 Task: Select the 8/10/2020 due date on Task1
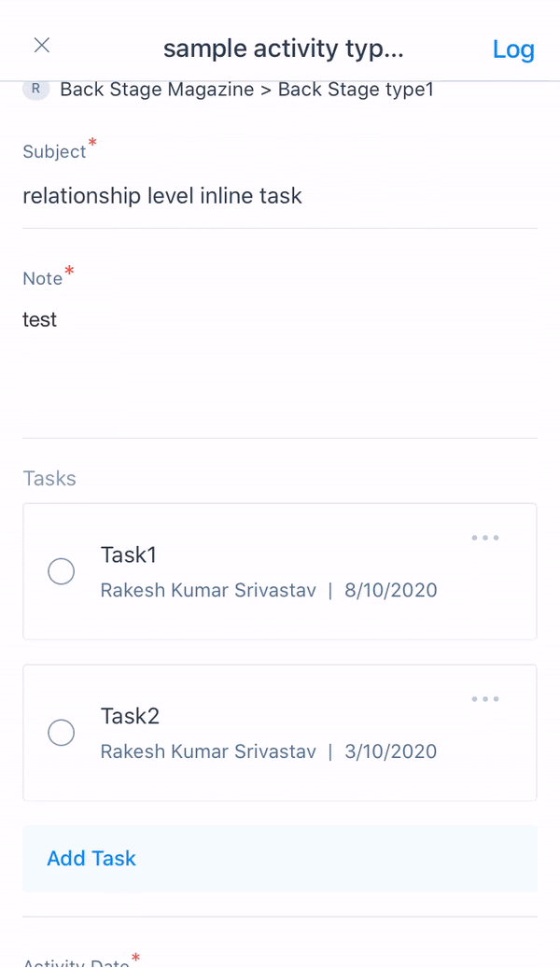pyautogui.click(x=390, y=591)
